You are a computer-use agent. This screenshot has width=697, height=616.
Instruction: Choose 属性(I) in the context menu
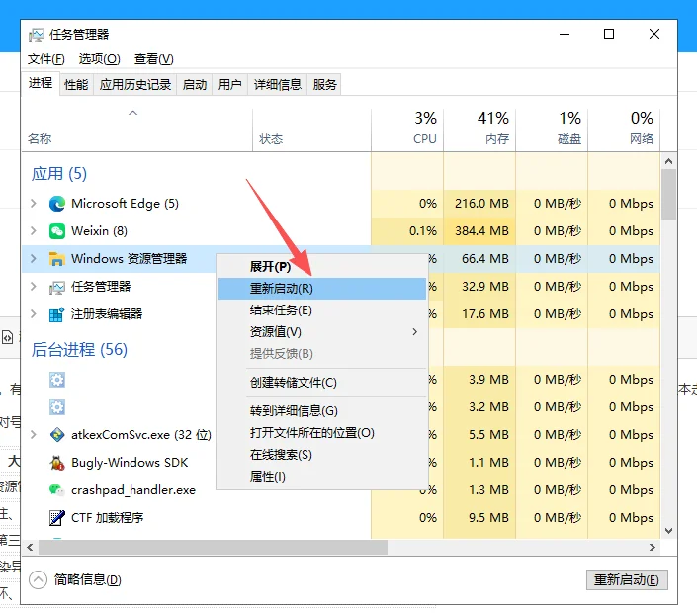point(322,477)
